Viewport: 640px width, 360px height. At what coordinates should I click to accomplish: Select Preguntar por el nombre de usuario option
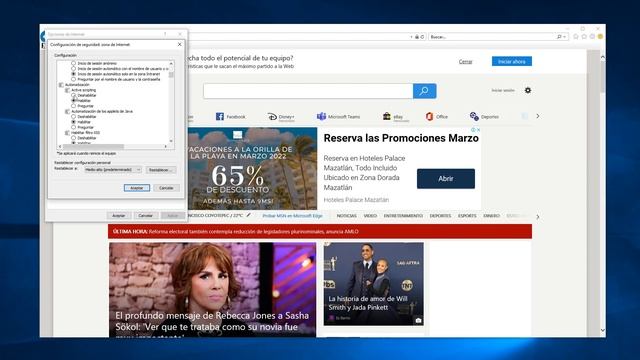click(x=73, y=79)
